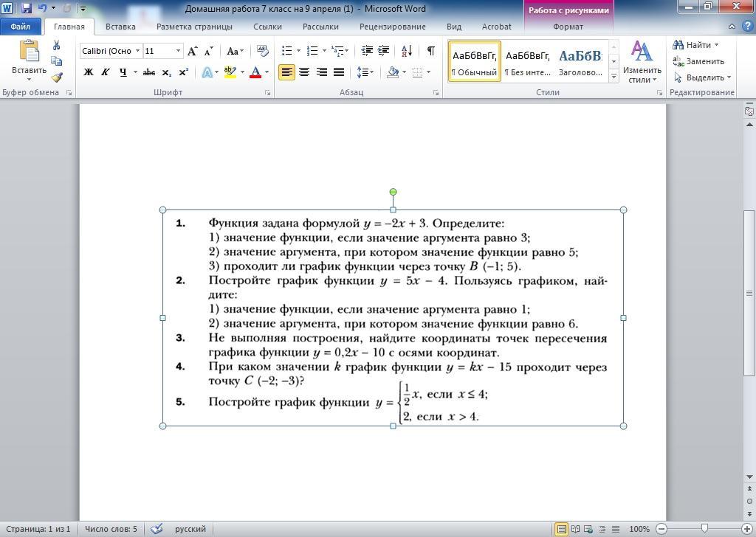Screen dimensions: 756x537
Task: Click the Cut scissors icon
Action: (x=56, y=45)
